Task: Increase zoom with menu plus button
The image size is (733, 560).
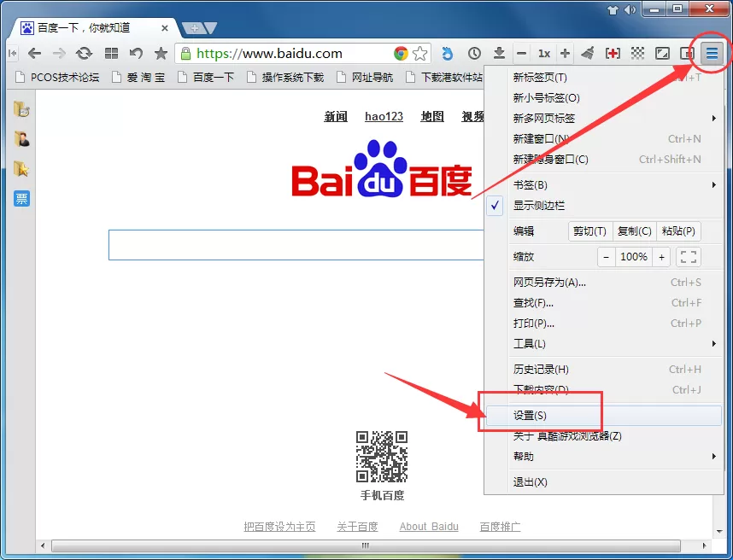Action: (661, 257)
